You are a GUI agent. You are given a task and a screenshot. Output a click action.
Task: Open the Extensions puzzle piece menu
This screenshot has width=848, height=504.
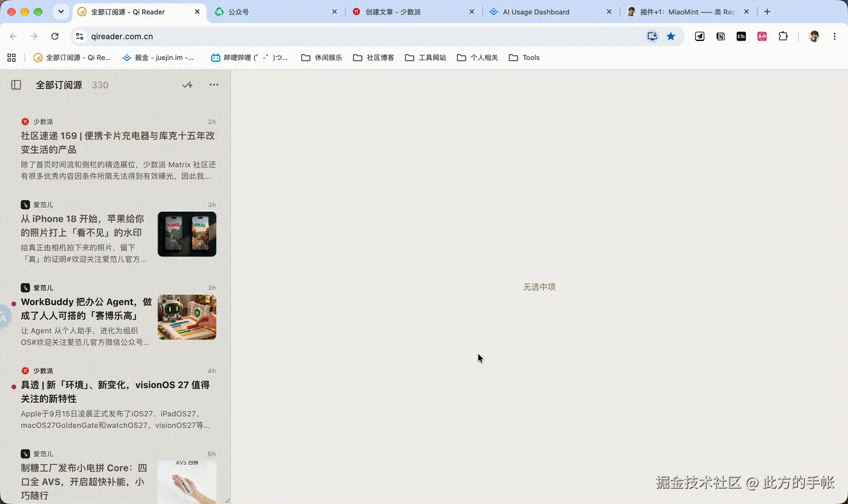783,36
